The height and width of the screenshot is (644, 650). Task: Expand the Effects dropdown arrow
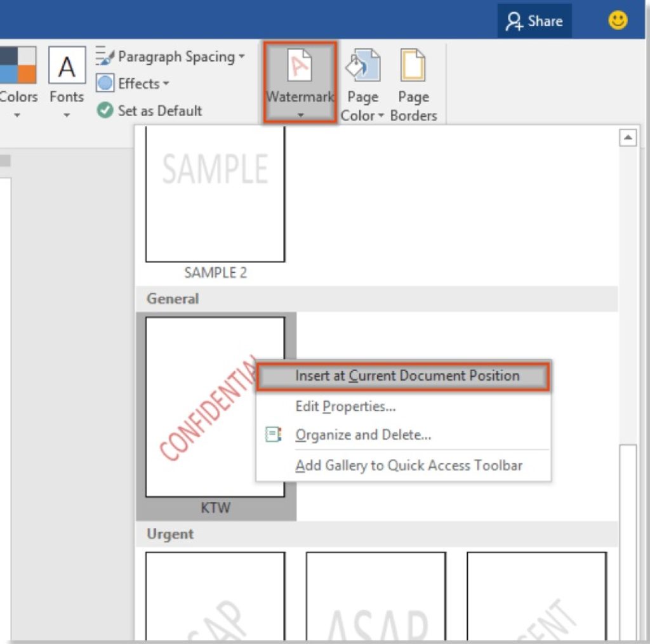(166, 84)
